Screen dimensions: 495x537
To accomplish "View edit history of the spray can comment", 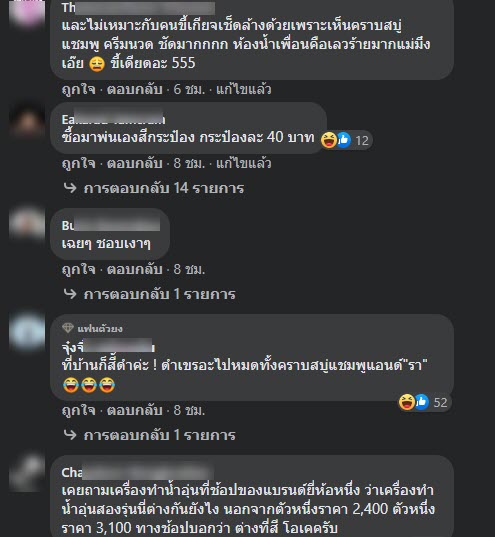I will [x=244, y=163].
